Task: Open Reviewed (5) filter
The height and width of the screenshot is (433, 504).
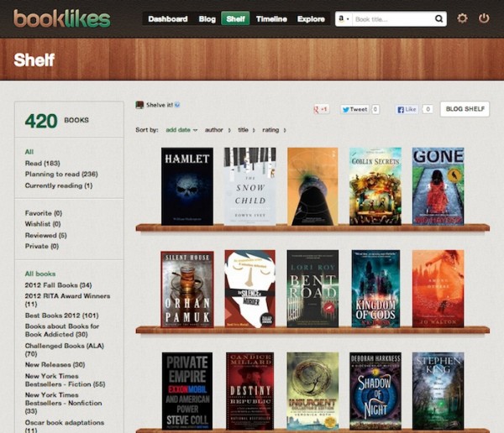Action: pyautogui.click(x=45, y=235)
